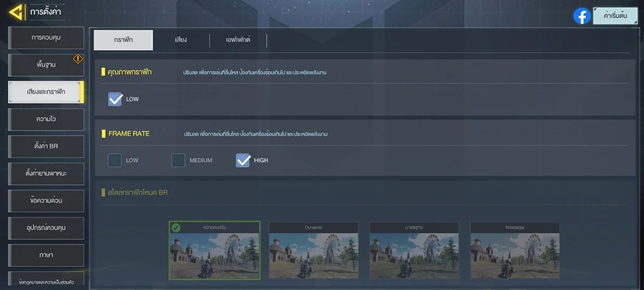Open the เอฟเฟกต์ tab
Image resolution: width=644 pixels, height=290 pixels.
click(238, 40)
